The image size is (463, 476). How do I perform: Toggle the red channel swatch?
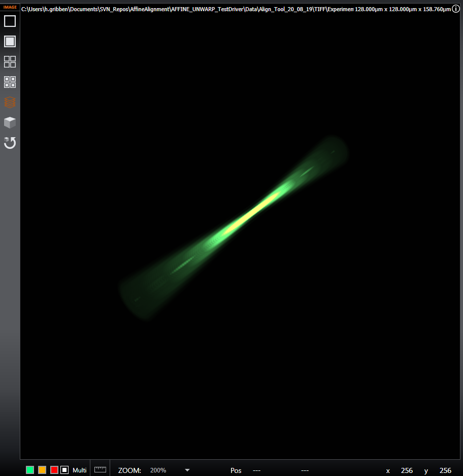(54, 470)
